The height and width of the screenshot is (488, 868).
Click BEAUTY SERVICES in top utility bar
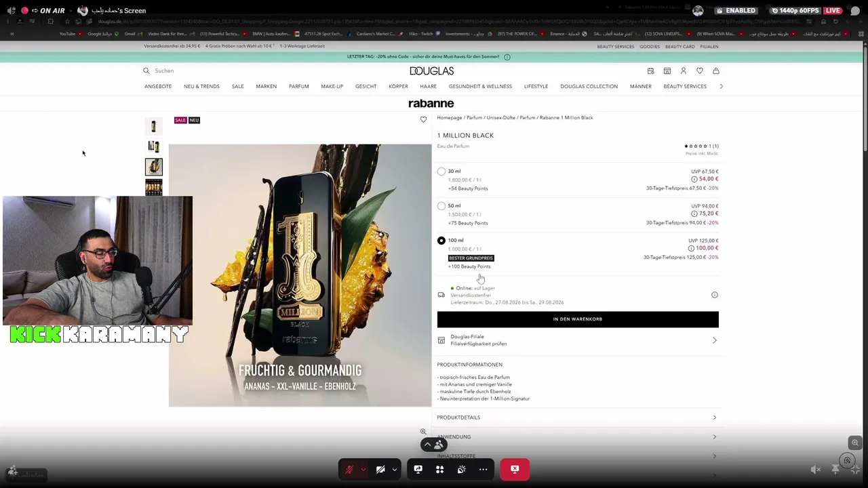point(616,47)
